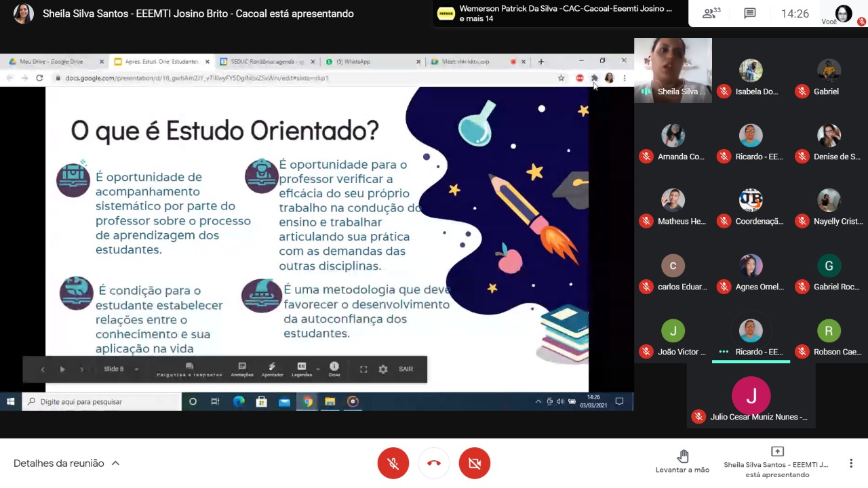
Task: Select Denise de S... participant avatar
Action: [829, 136]
